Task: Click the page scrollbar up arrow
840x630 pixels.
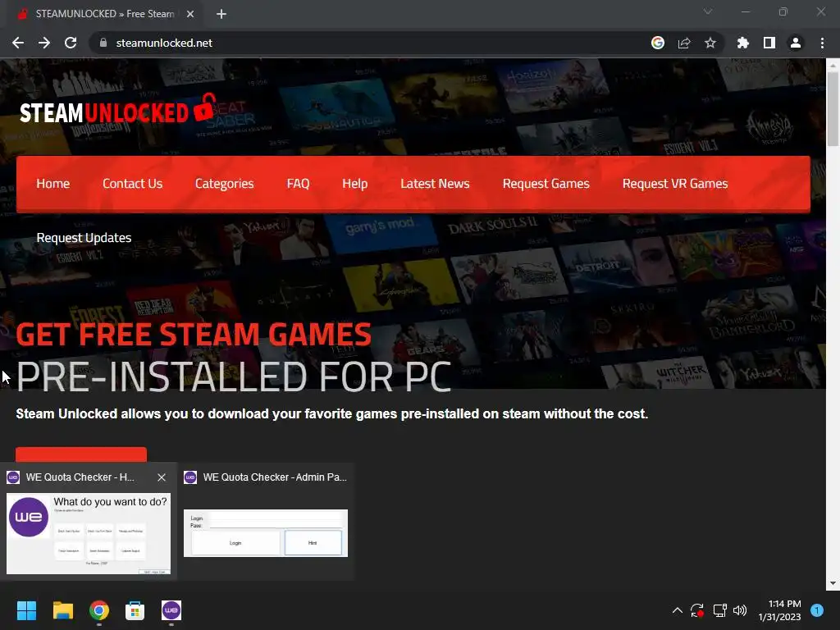Action: [833, 66]
